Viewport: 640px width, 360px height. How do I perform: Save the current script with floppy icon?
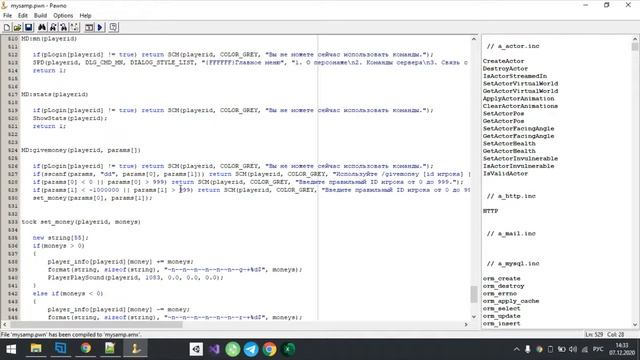coord(28,27)
